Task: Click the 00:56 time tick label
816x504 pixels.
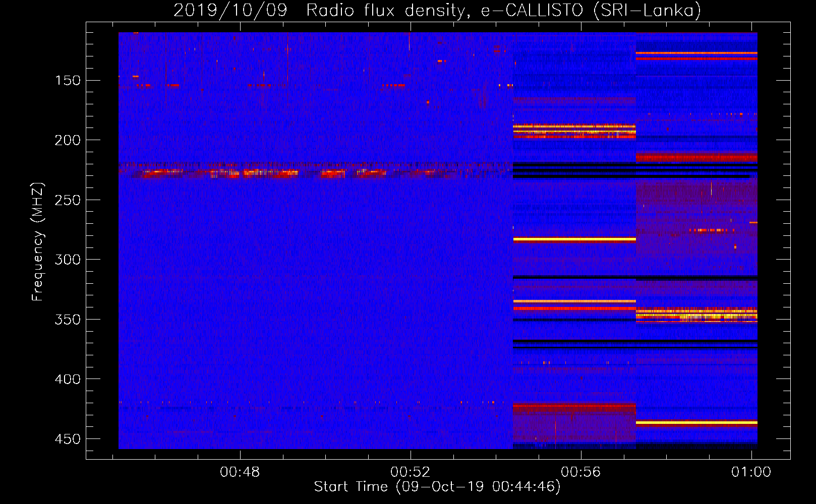Action: pyautogui.click(x=581, y=472)
